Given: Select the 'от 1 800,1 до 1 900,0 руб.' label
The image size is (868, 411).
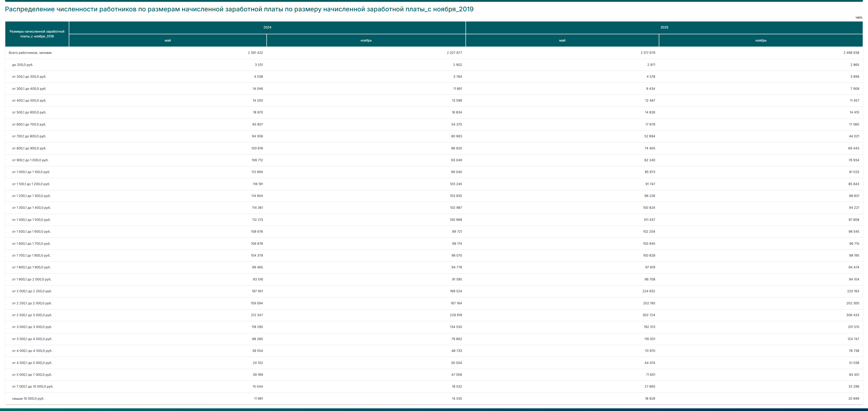Looking at the screenshot, I should [31, 267].
